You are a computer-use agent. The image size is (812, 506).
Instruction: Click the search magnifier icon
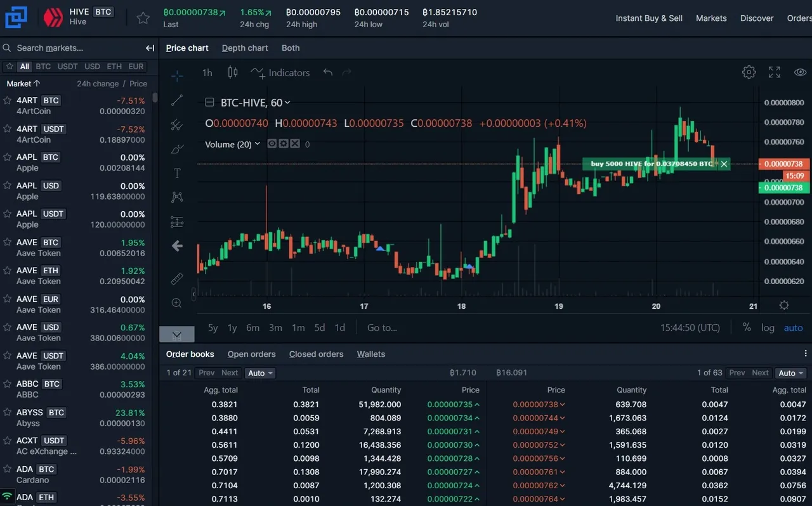[x=8, y=48]
